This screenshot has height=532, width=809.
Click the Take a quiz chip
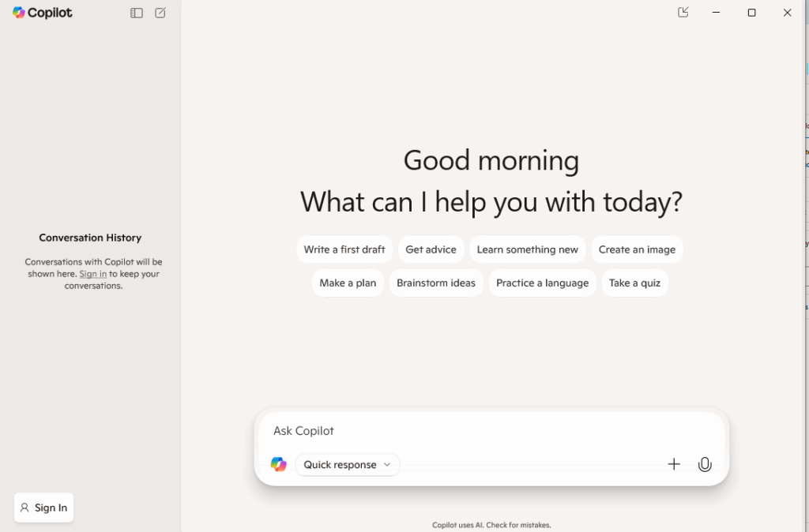point(634,283)
